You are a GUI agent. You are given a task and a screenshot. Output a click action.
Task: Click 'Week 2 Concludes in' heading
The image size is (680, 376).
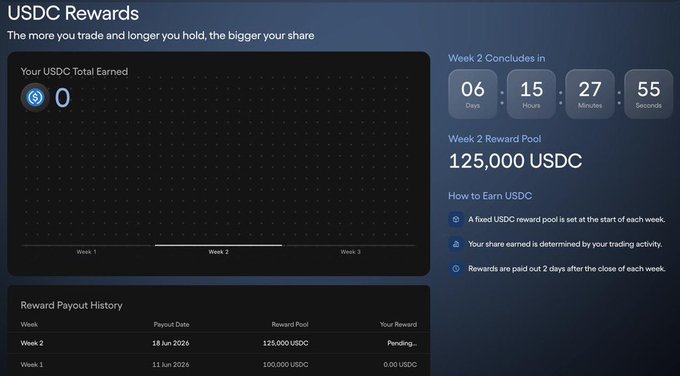(x=497, y=58)
